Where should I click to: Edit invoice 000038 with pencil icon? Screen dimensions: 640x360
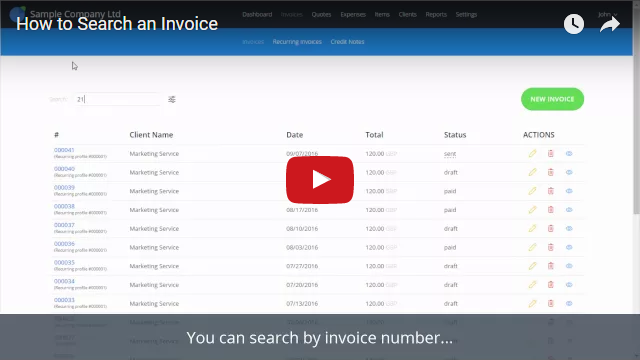click(532, 210)
